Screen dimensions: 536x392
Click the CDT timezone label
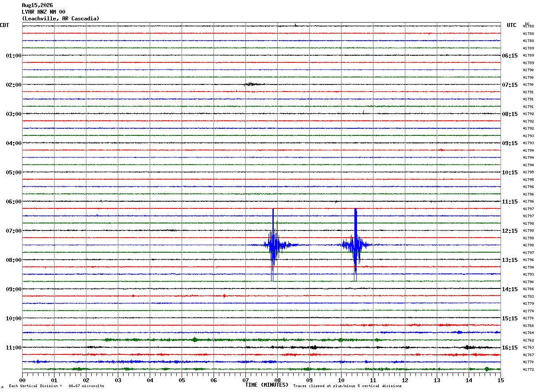click(x=4, y=25)
